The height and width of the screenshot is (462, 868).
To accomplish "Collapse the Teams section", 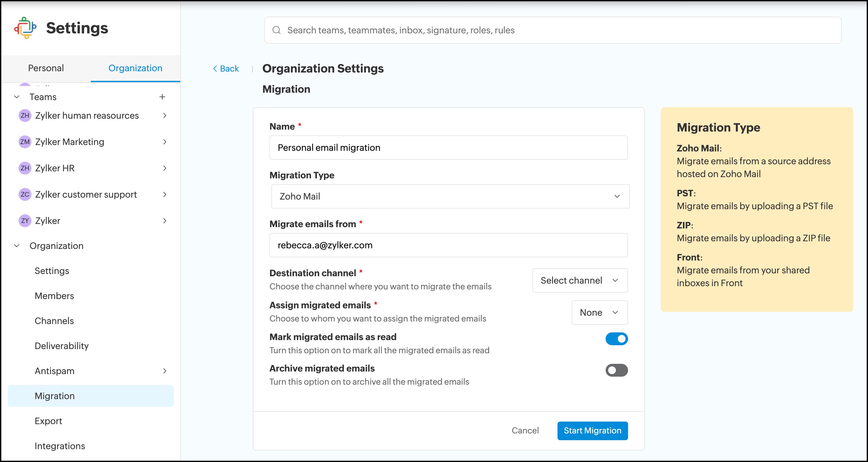I will coord(17,97).
